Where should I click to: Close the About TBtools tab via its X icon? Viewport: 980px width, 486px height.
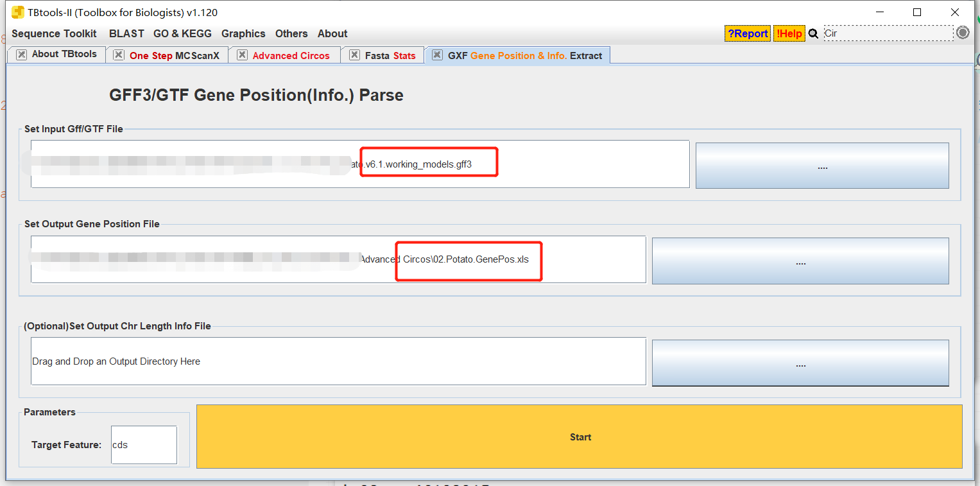coord(22,55)
